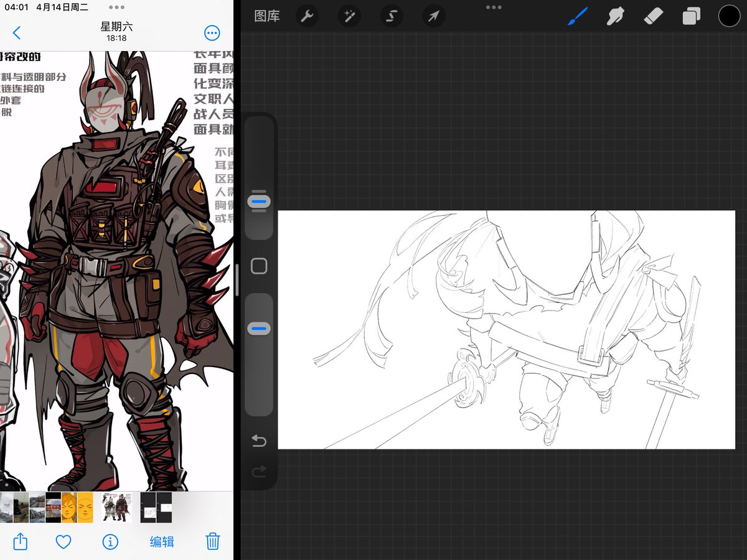
Task: Redo stroke with sidebar redo arrow
Action: (x=259, y=472)
